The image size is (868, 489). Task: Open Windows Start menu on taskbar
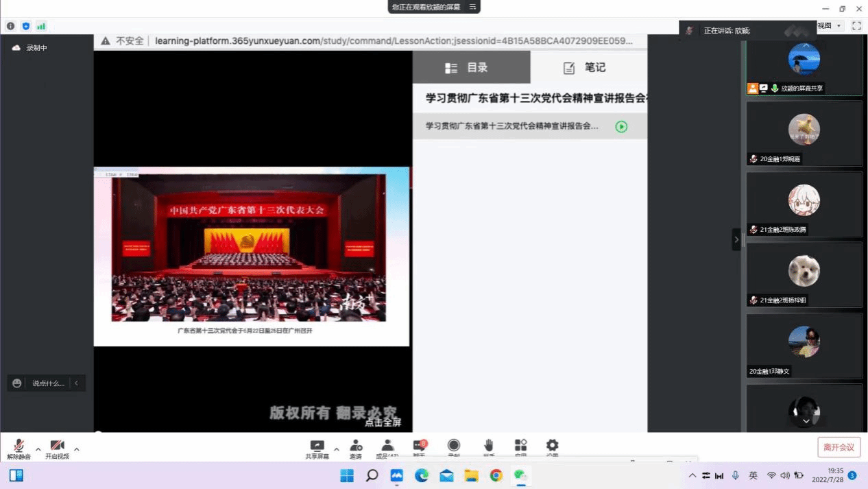[x=347, y=475]
